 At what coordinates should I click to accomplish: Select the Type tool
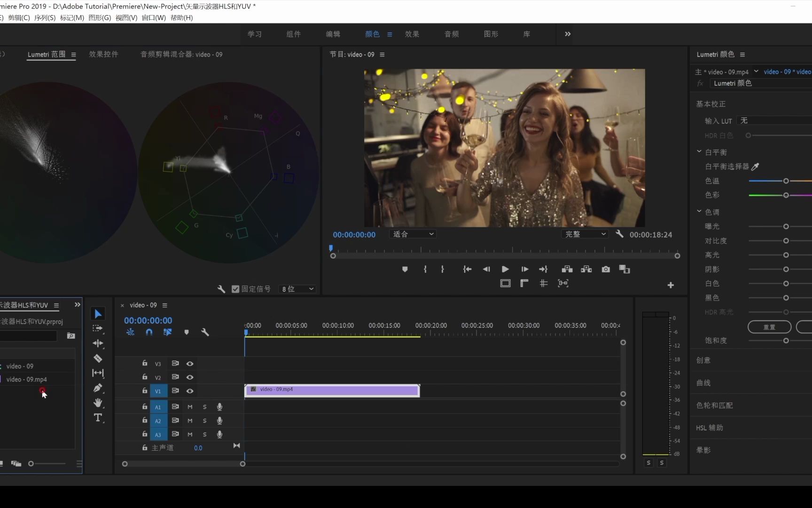pos(98,418)
